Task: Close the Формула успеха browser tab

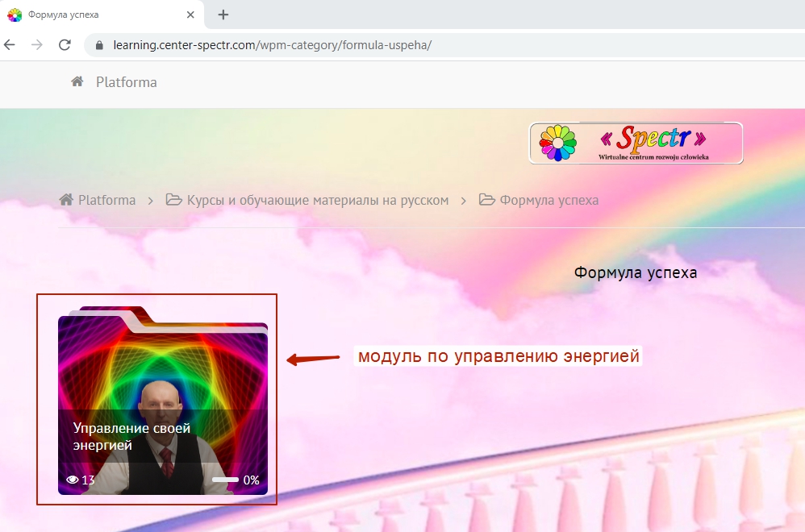Action: (x=190, y=15)
